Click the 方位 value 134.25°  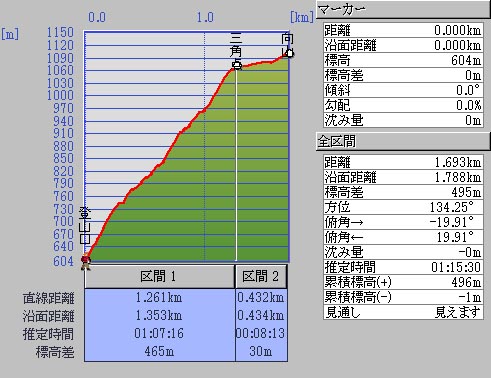[452, 207]
